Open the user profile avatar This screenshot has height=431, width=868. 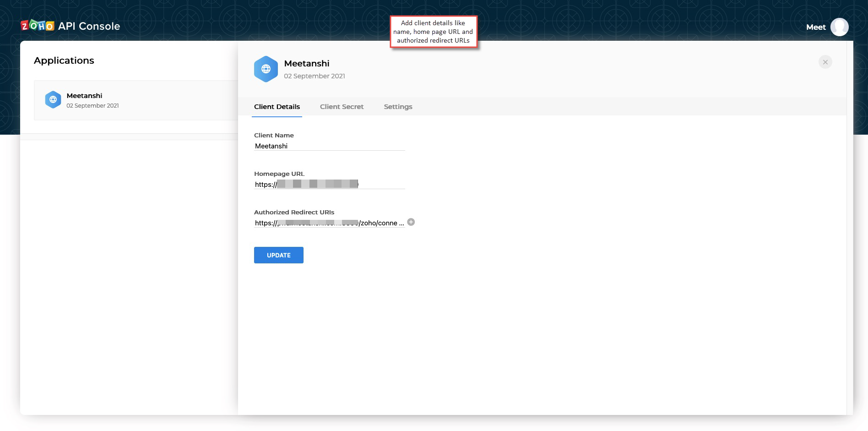840,27
